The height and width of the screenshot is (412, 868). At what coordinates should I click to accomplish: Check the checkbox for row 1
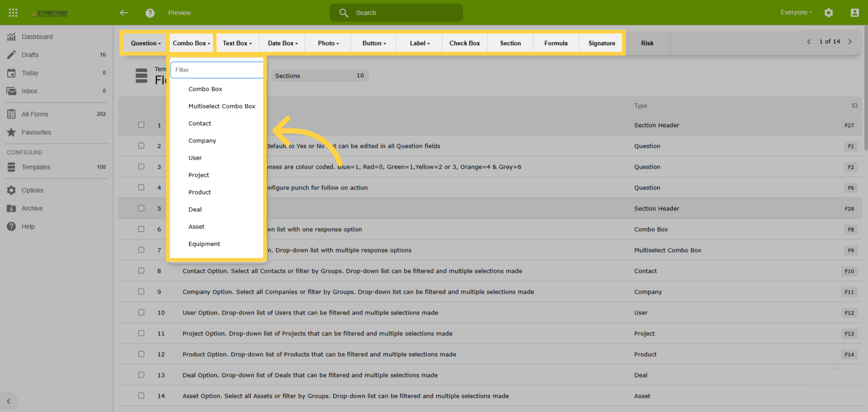pyautogui.click(x=141, y=125)
